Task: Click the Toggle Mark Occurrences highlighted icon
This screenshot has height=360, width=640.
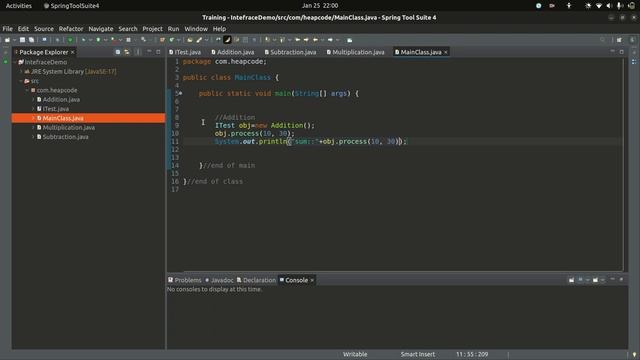Action: pyautogui.click(x=227, y=40)
